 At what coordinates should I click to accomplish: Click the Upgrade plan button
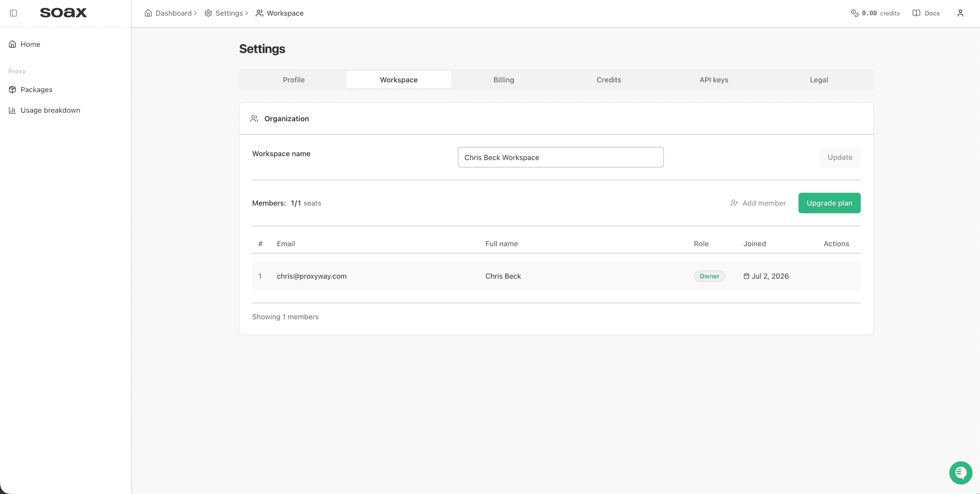tap(829, 203)
